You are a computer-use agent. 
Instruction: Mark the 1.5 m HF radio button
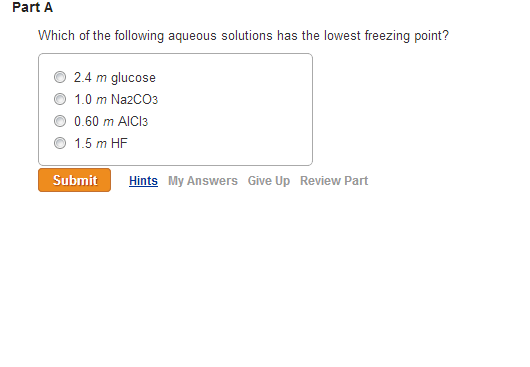60,143
